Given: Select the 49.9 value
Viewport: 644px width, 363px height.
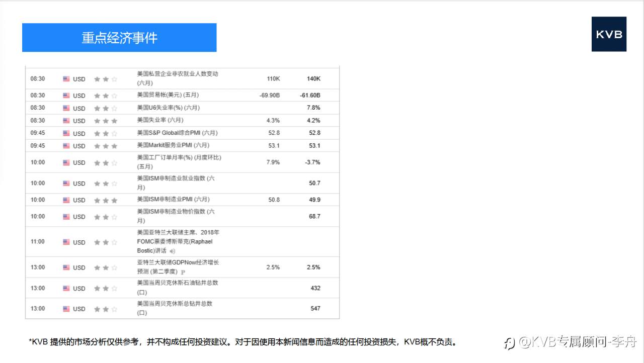Looking at the screenshot, I should pyautogui.click(x=314, y=200).
